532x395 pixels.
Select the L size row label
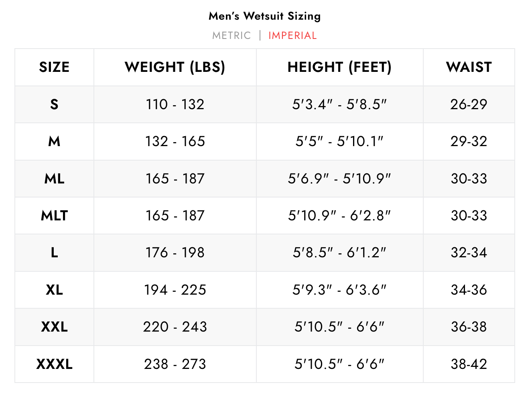point(54,252)
